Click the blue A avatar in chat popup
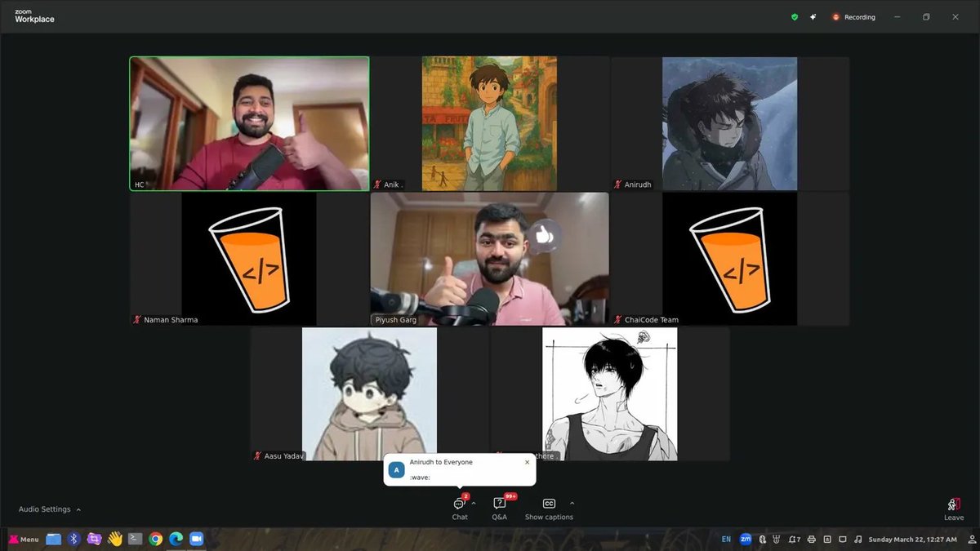980x551 pixels. point(397,469)
